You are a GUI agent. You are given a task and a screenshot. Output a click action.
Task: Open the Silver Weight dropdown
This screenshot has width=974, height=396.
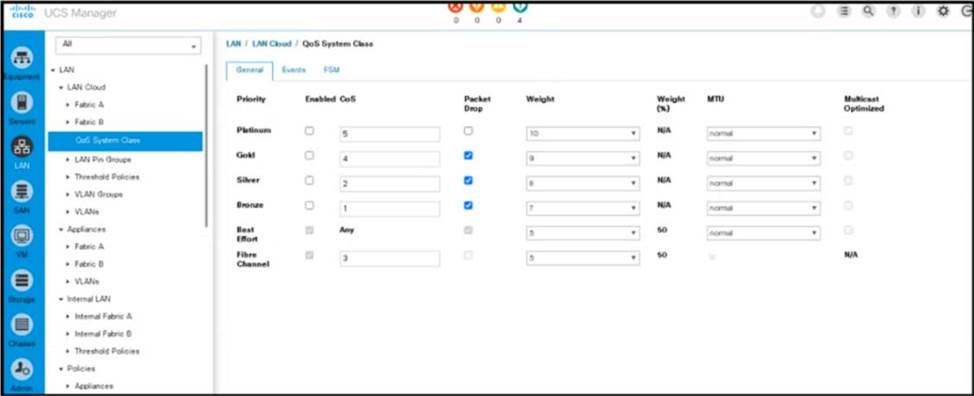[x=583, y=184]
